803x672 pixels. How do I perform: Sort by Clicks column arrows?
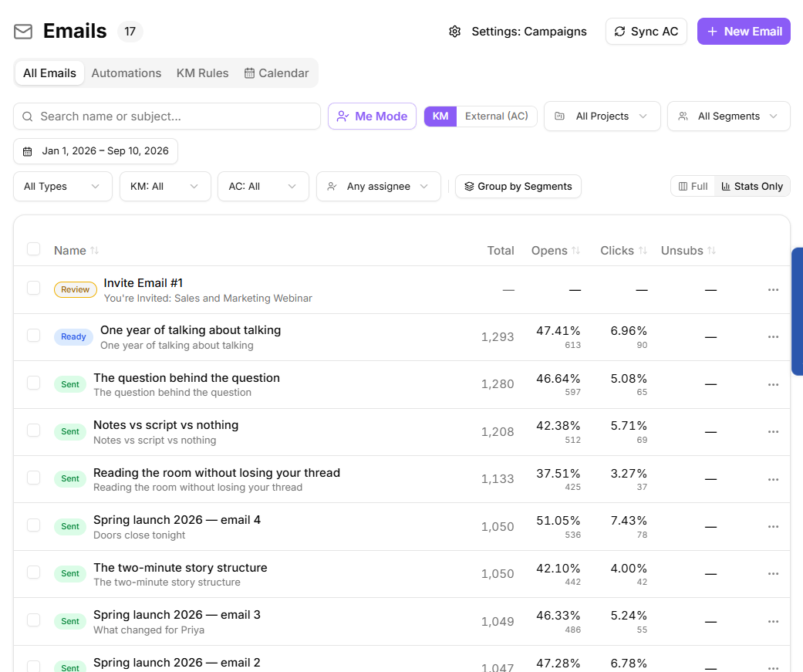(x=643, y=251)
